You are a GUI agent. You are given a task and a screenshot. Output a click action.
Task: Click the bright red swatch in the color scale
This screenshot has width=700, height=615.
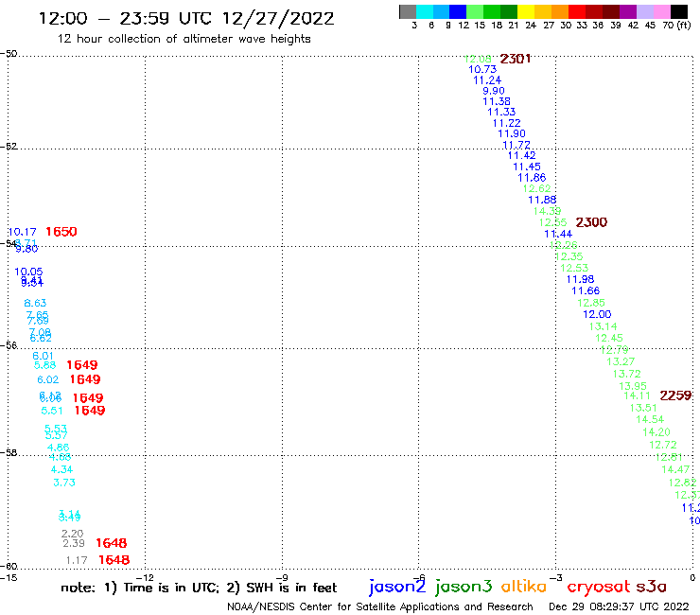577,11
